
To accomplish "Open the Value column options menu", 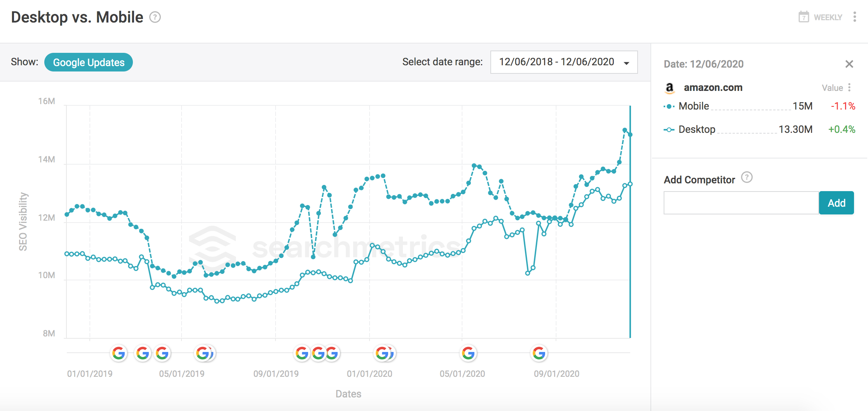I will click(850, 87).
